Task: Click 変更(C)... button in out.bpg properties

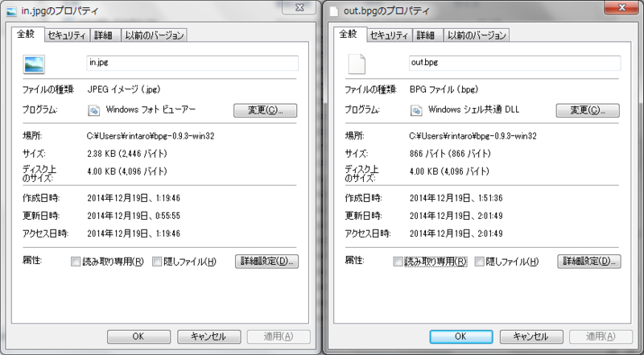Action: pos(588,110)
